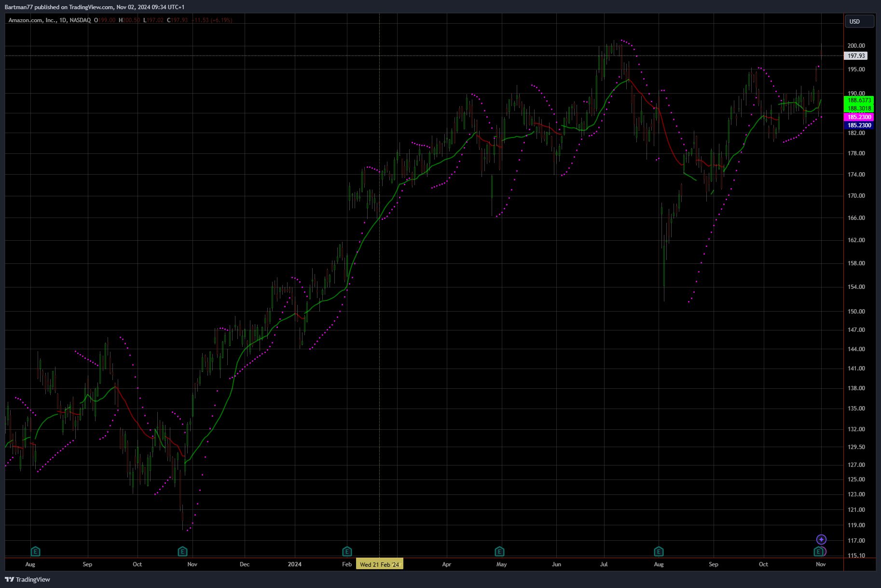881x588 pixels.
Task: Open the earnings marker above Aug 2024
Action: coord(659,551)
